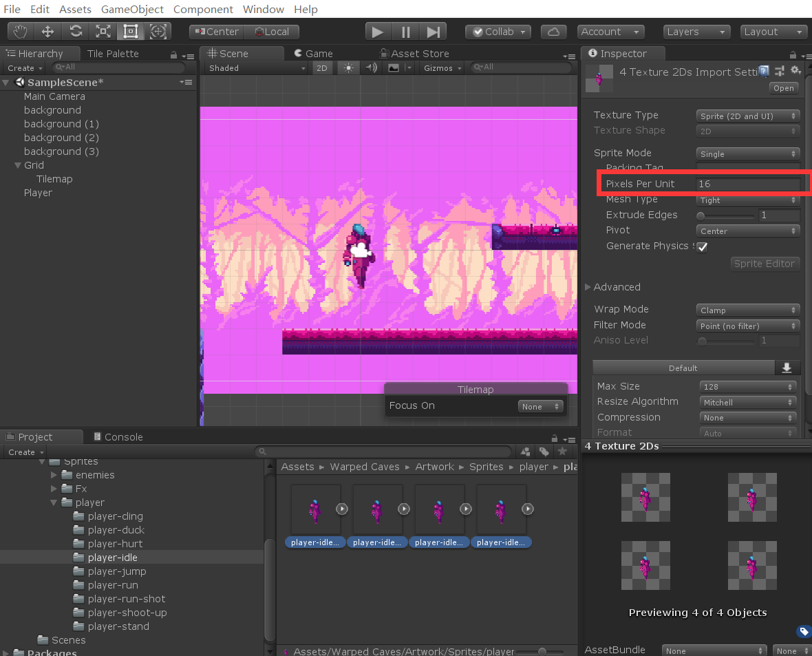Select the first player-idle sprite thumbnail

tap(315, 509)
